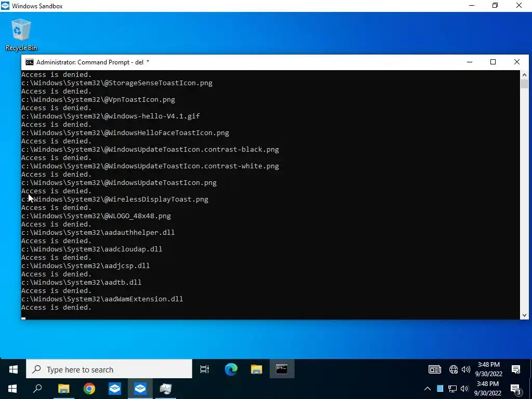This screenshot has width=532, height=399.
Task: Click the WindowsUpdateToastIcon.contrast-white.png line
Action: (x=150, y=166)
